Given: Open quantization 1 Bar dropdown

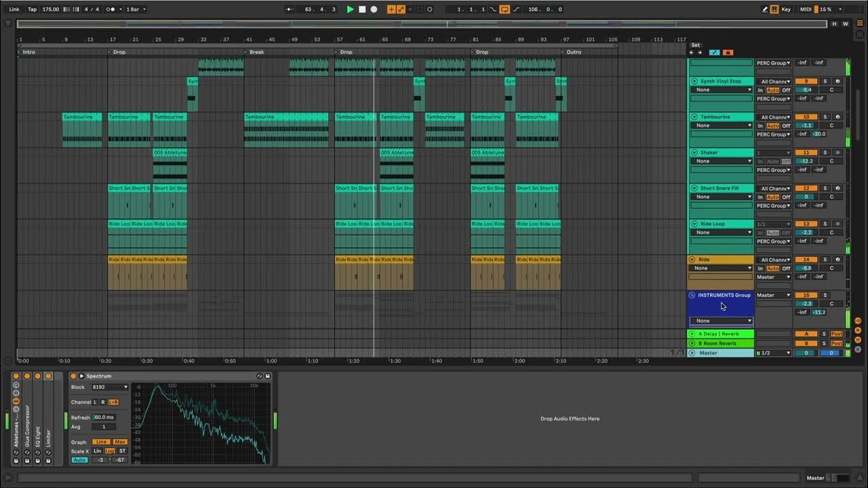Looking at the screenshot, I should (136, 9).
